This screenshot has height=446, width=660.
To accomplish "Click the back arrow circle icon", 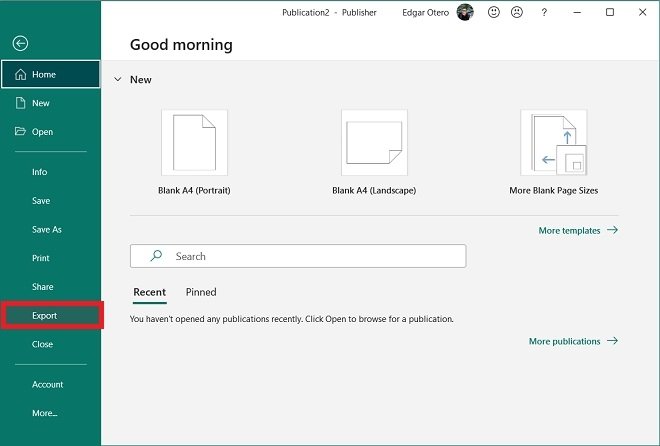I will 20,43.
